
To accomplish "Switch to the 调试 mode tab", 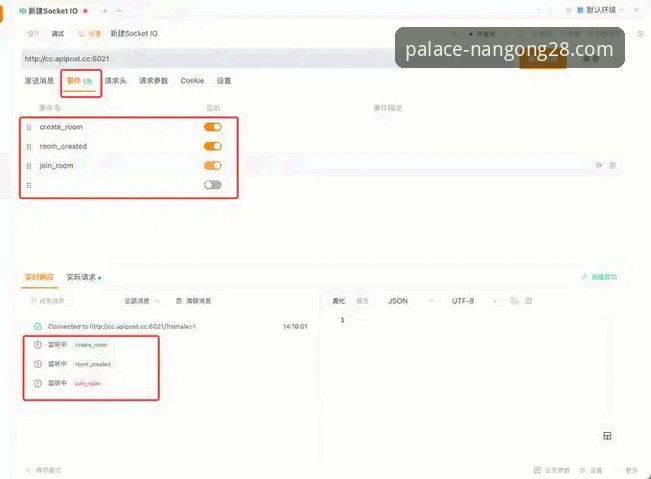I will tap(58, 34).
